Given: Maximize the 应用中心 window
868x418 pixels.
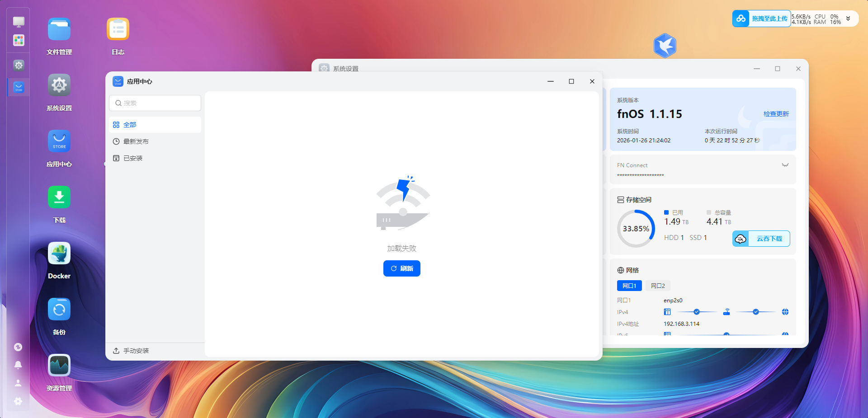Looking at the screenshot, I should 571,81.
